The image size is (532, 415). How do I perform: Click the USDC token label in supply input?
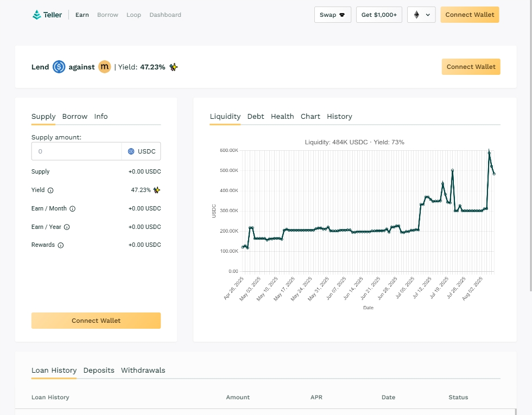click(147, 151)
